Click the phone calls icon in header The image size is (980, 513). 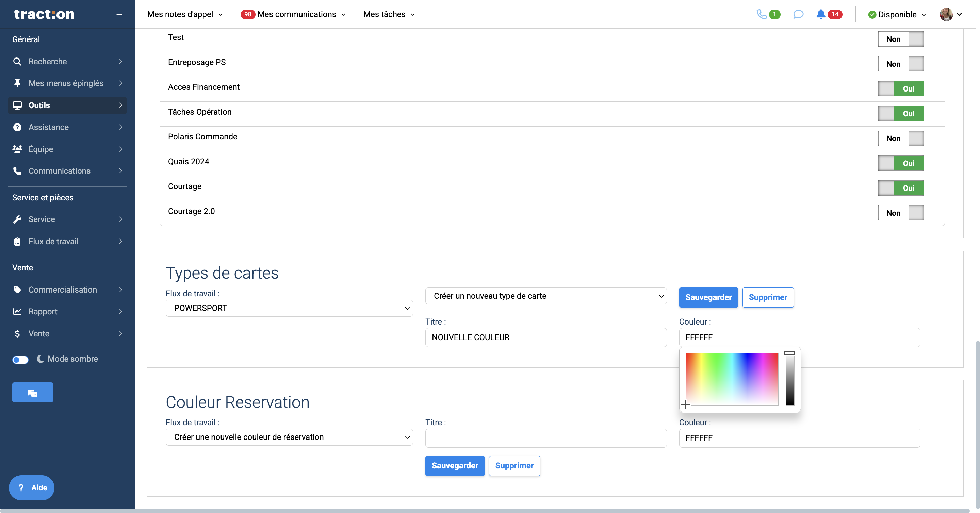(761, 14)
